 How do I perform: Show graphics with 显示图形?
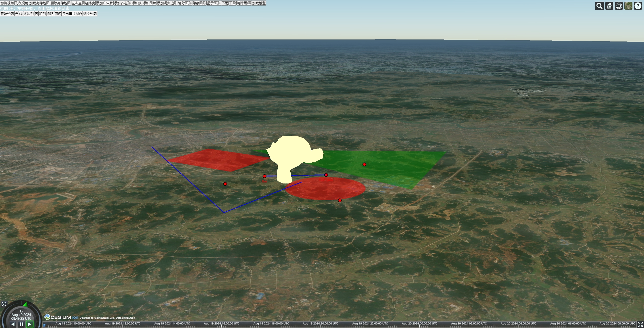click(x=214, y=3)
